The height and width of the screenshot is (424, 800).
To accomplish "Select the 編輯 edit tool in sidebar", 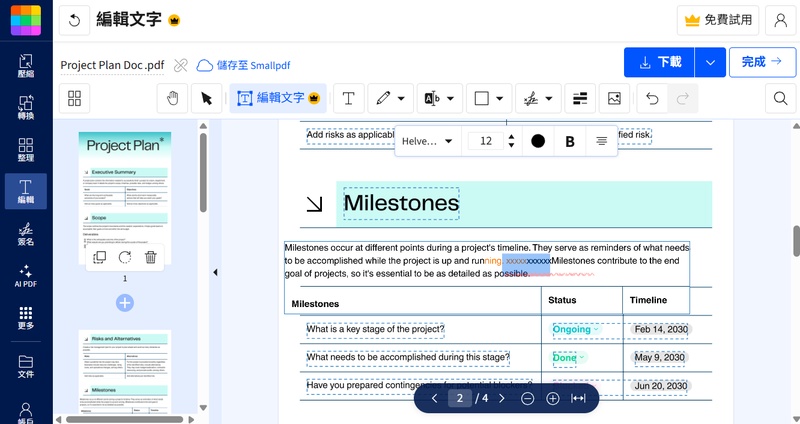I will point(26,191).
